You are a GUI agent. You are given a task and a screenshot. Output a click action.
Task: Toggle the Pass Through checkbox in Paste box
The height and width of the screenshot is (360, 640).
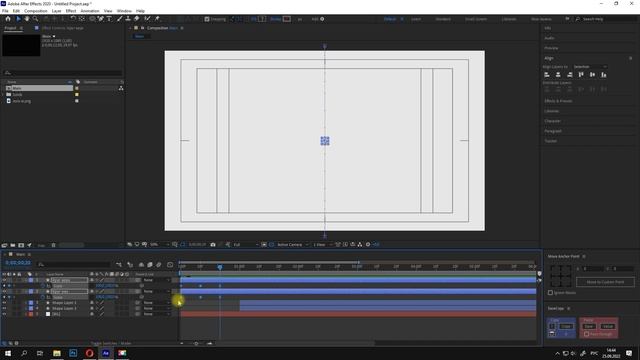click(x=587, y=334)
